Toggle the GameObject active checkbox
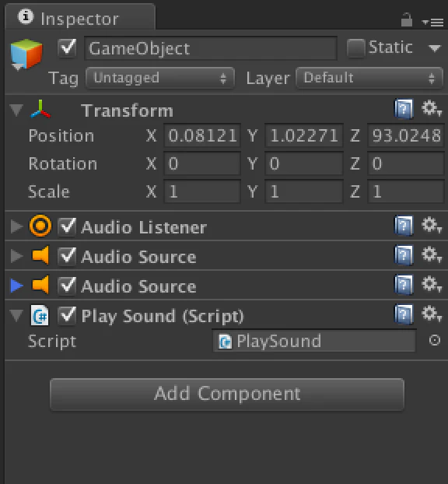The height and width of the screenshot is (484, 448). coord(67,47)
